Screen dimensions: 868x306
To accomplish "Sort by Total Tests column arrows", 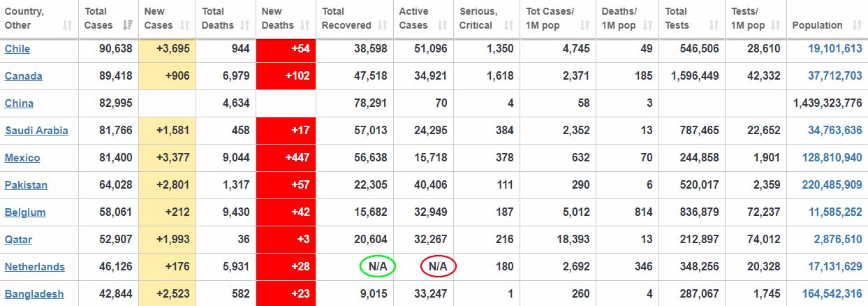I will [714, 25].
